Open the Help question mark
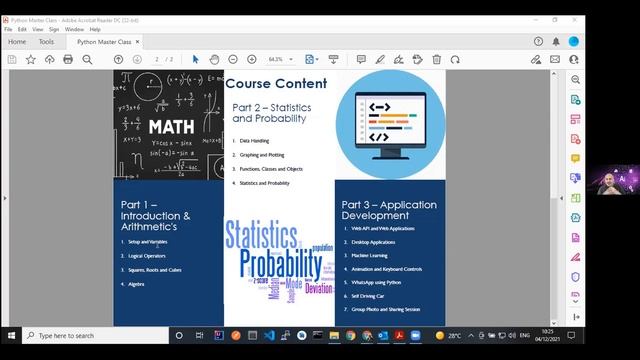The height and width of the screenshot is (360, 640). [x=538, y=41]
